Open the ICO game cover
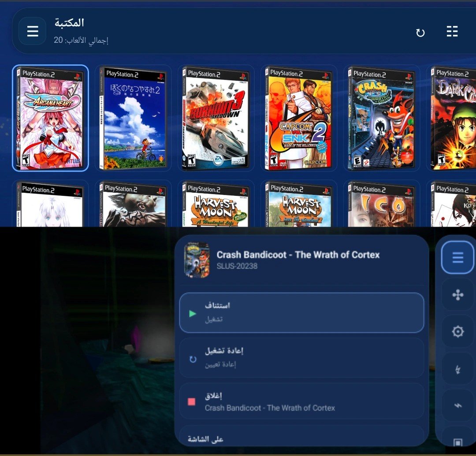Viewport: 476px width, 456px height. coord(382,204)
